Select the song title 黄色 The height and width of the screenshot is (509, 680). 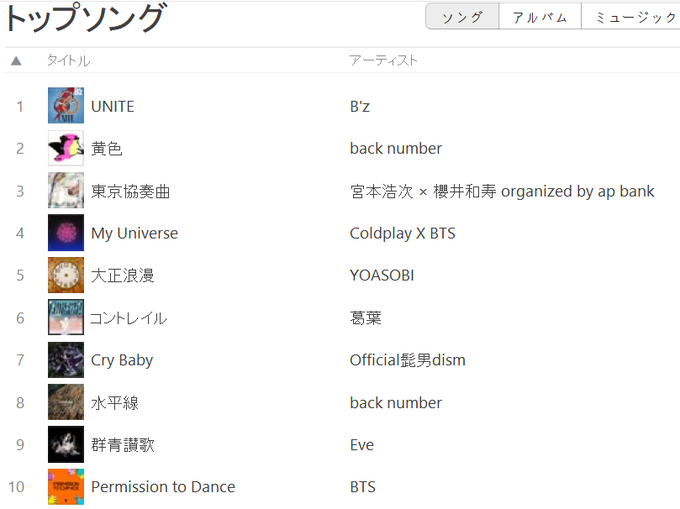(x=107, y=149)
